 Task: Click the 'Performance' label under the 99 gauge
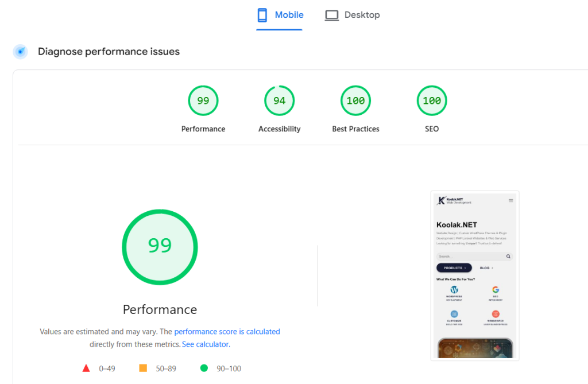pos(203,129)
